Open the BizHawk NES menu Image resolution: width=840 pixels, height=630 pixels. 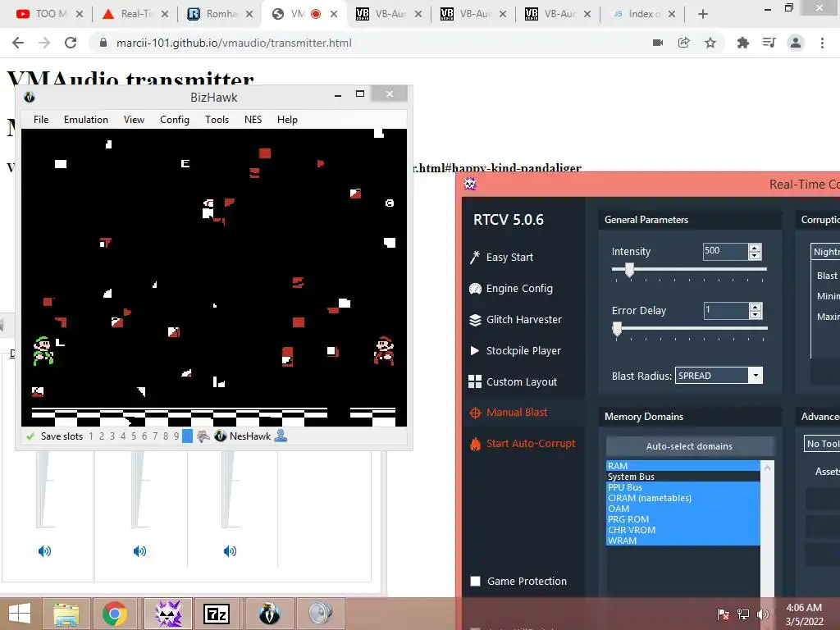pos(253,120)
